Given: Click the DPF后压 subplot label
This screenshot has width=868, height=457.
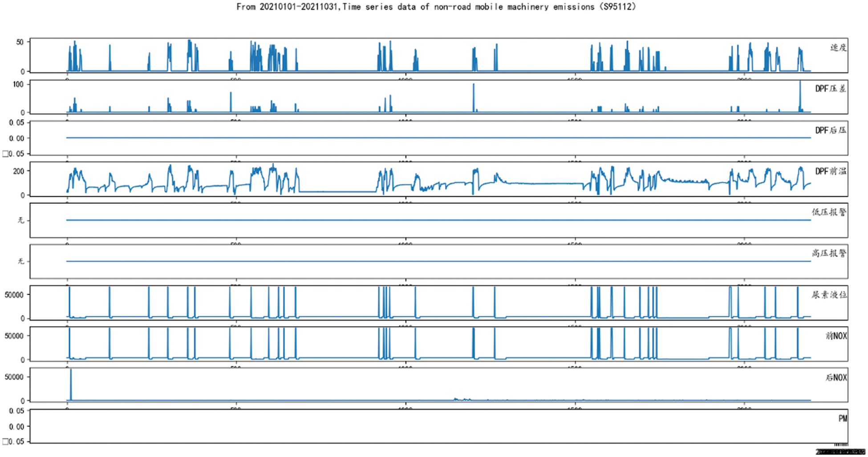Looking at the screenshot, I should point(830,130).
